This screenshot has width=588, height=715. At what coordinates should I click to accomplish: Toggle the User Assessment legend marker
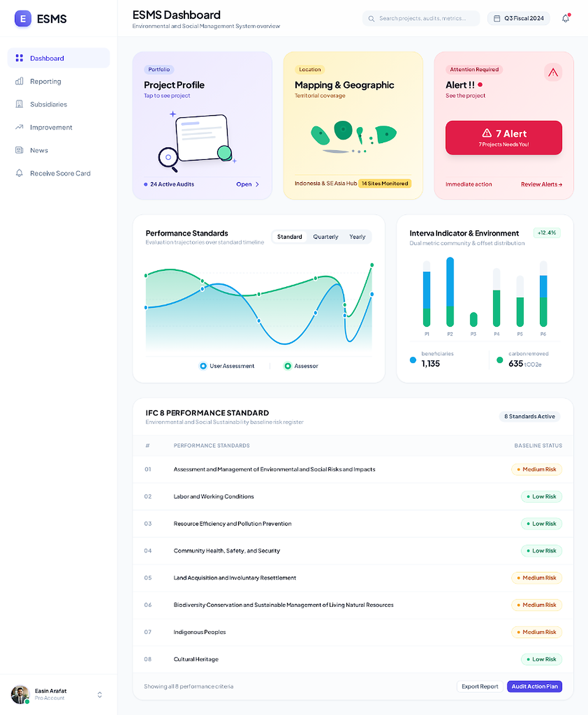pyautogui.click(x=203, y=366)
